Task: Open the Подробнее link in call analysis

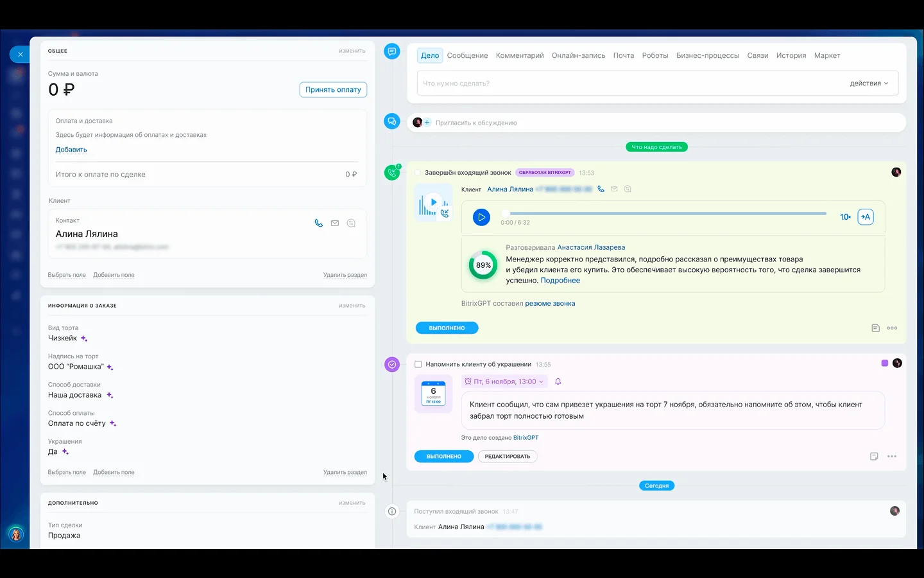Action: [x=560, y=281]
